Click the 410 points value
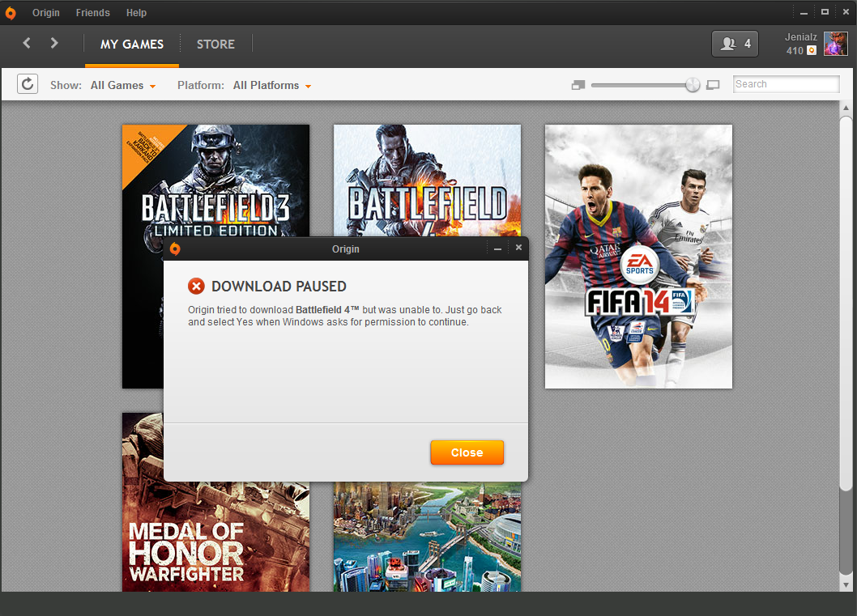Viewport: 857px width, 616px height. 795,51
